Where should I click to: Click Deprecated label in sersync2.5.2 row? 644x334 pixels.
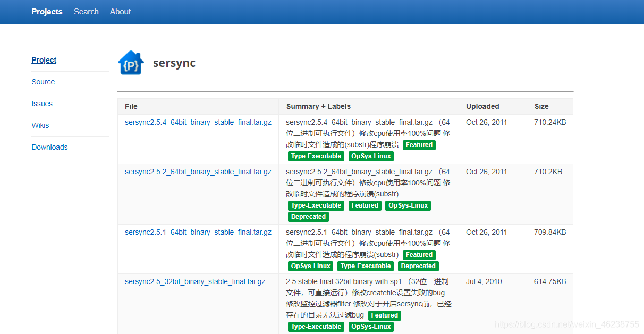pyautogui.click(x=309, y=217)
